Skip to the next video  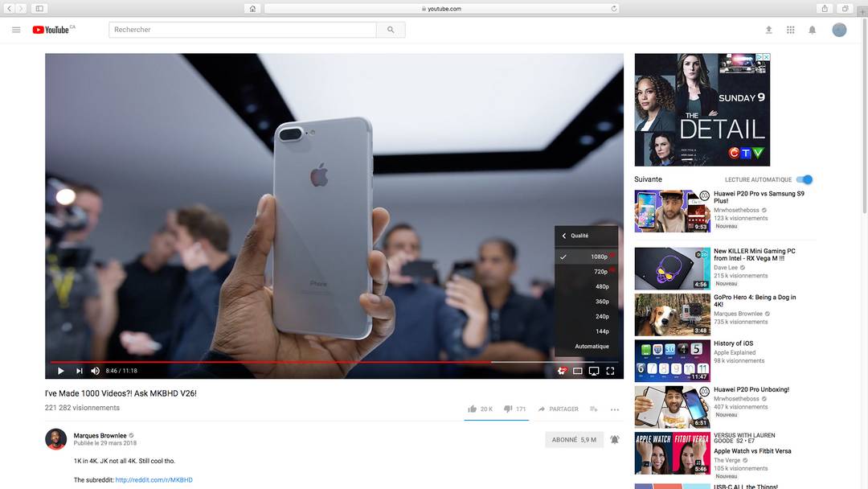pyautogui.click(x=79, y=371)
